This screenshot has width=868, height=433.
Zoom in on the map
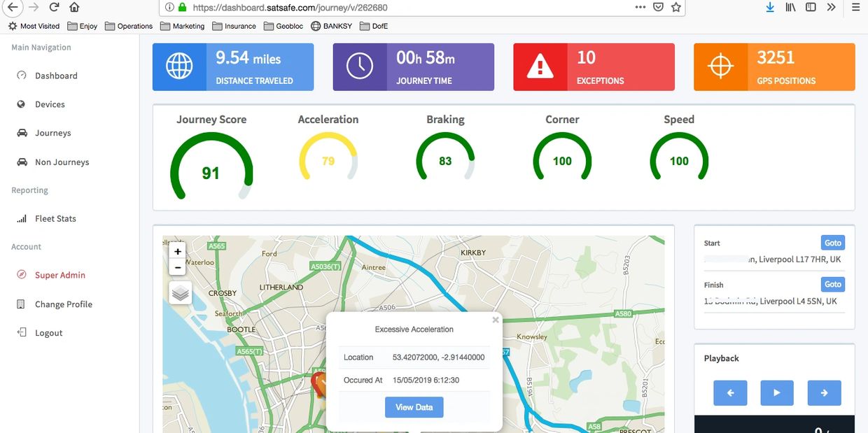tap(178, 252)
